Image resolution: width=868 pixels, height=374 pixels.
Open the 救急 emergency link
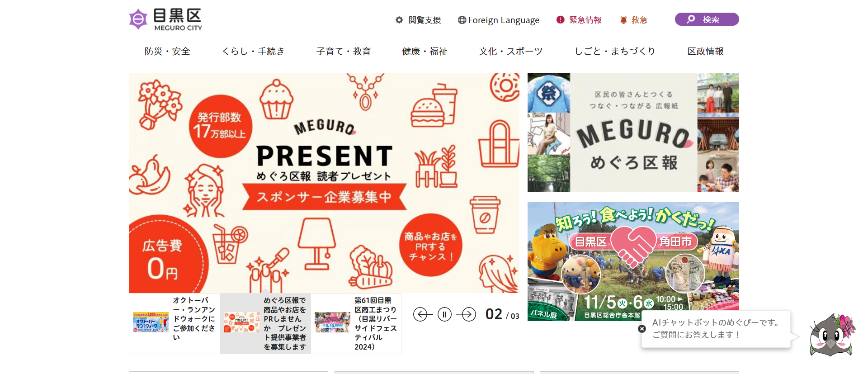[634, 20]
